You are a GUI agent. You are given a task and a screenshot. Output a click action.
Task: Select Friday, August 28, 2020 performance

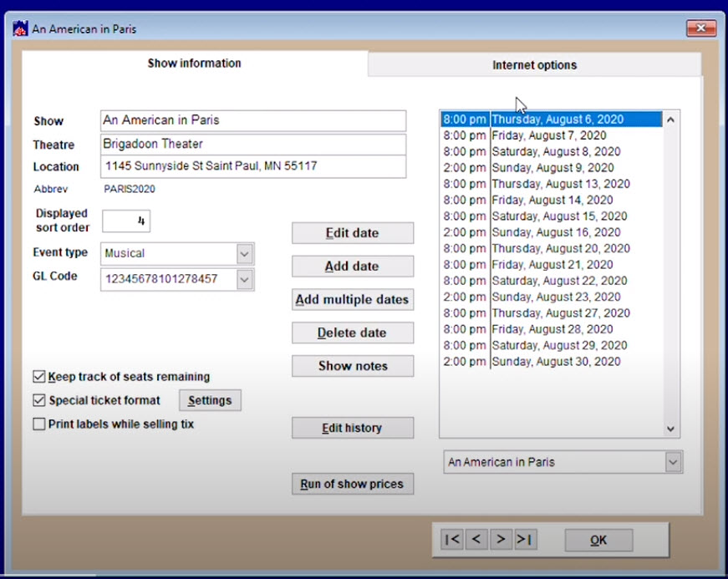click(551, 329)
